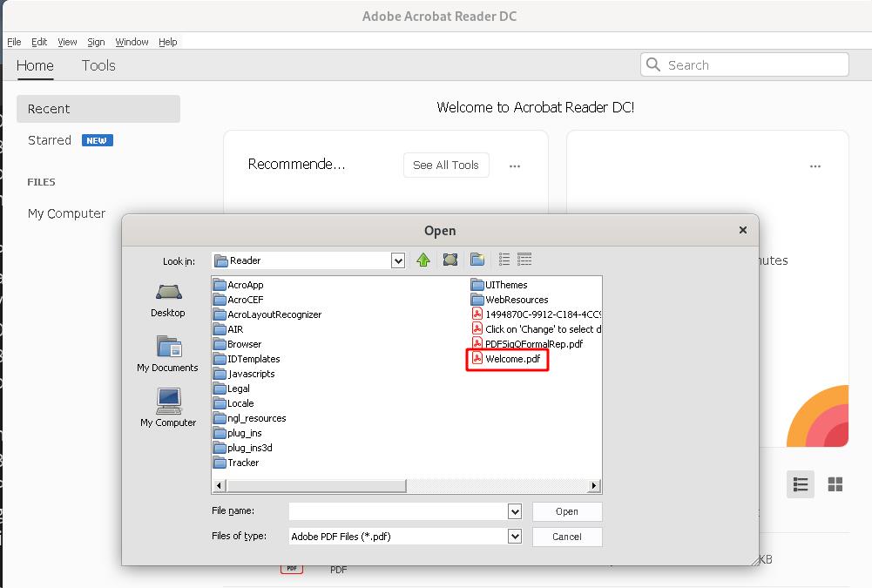Open the File menu
The width and height of the screenshot is (872, 588).
(14, 42)
